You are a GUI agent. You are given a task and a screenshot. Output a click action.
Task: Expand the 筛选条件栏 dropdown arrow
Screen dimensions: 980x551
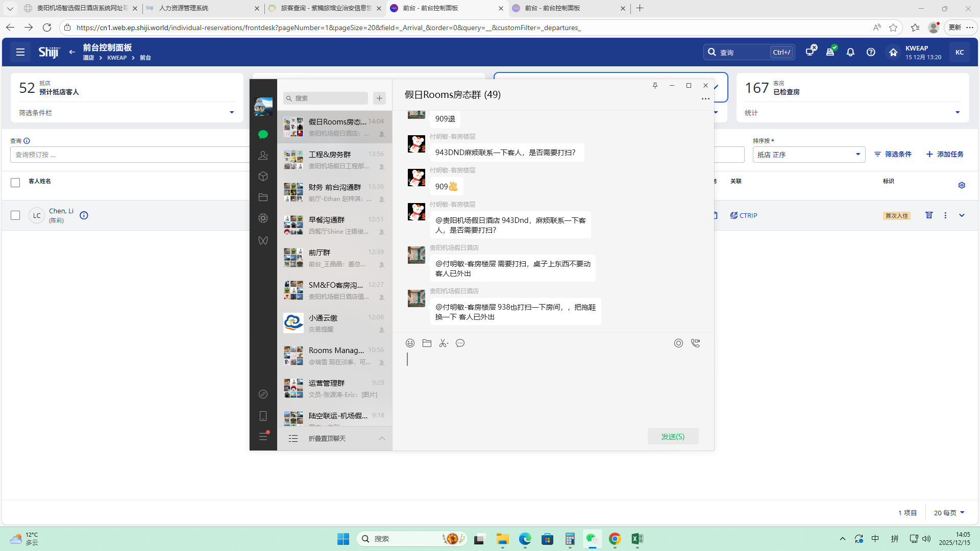pyautogui.click(x=232, y=113)
